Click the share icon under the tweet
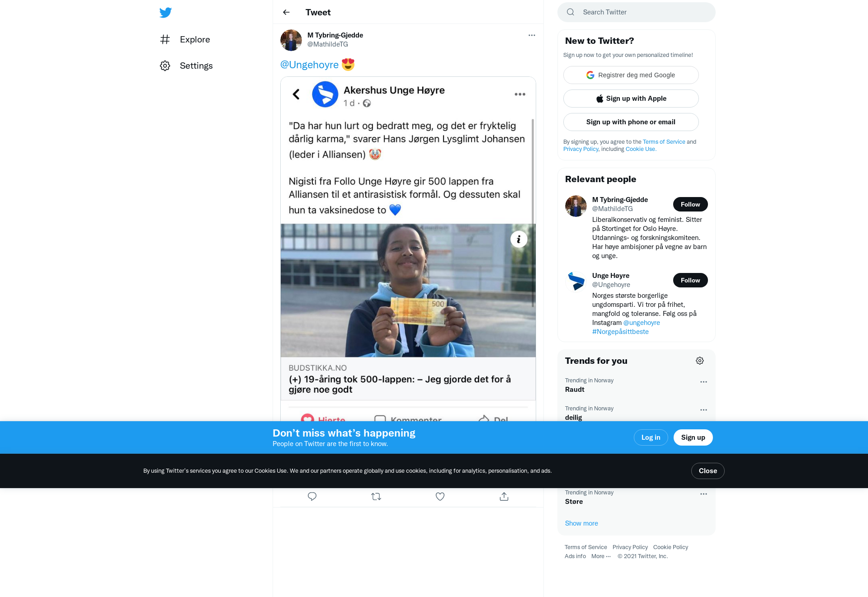This screenshot has width=868, height=597. [x=504, y=497]
